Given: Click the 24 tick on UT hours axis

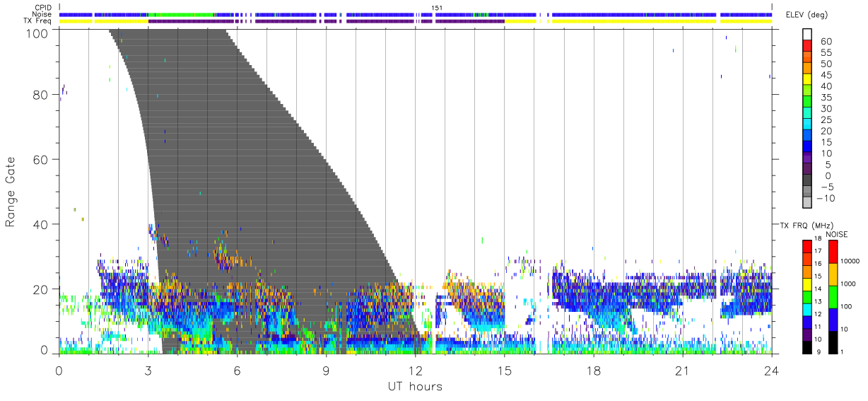Looking at the screenshot, I should coord(771,370).
